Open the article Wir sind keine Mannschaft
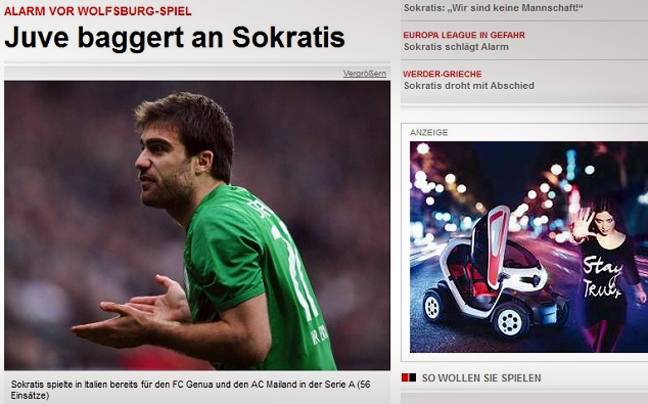 [493, 8]
